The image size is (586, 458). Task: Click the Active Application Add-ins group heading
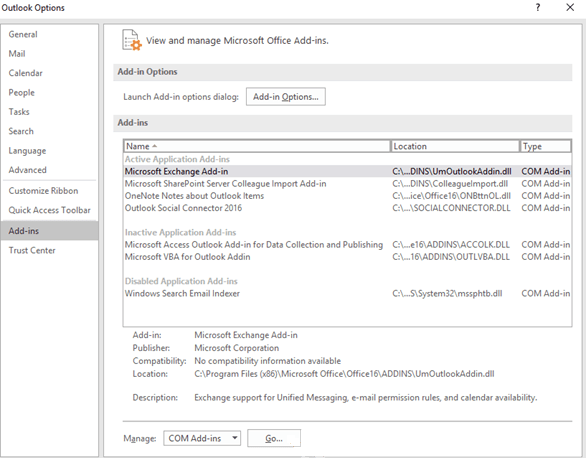coord(177,160)
